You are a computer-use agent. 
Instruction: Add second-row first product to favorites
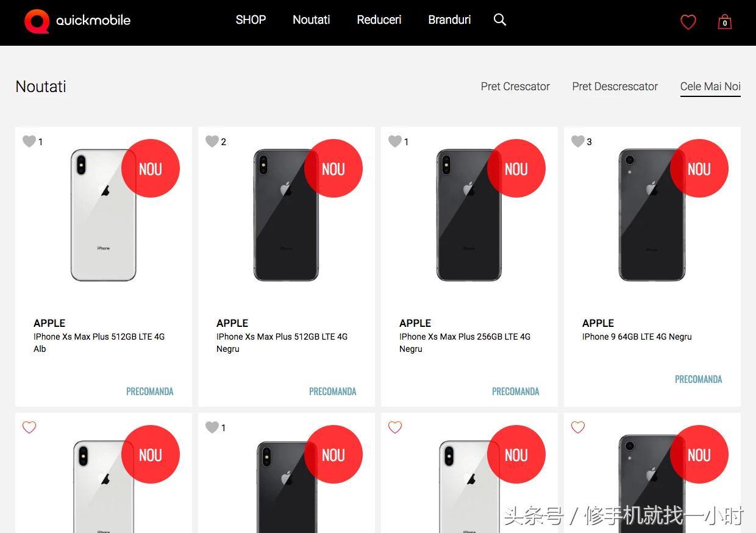point(29,427)
